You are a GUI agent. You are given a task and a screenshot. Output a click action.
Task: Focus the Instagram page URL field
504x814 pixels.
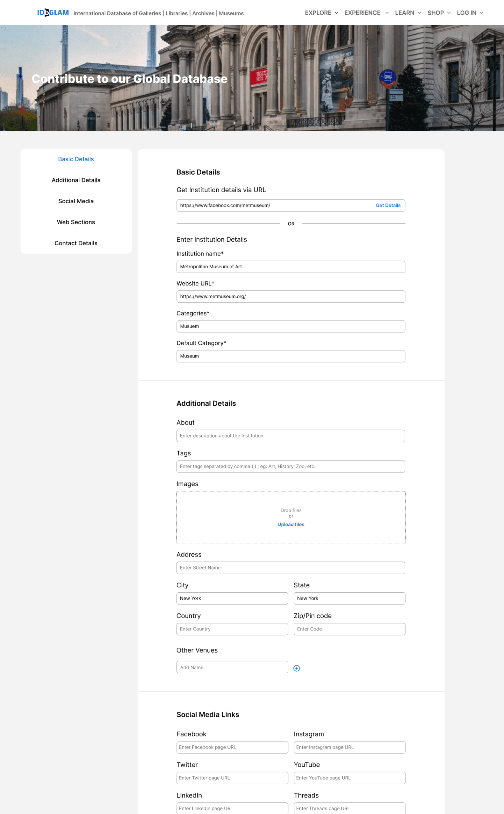pos(349,747)
